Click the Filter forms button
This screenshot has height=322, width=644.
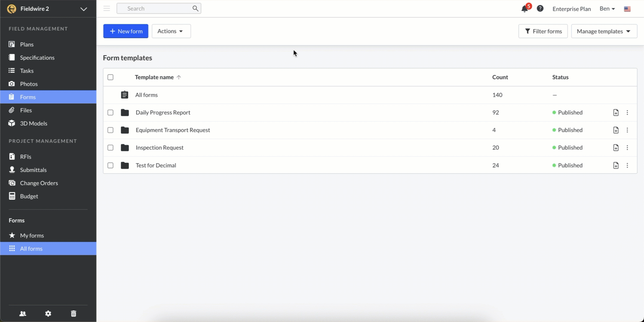(543, 31)
